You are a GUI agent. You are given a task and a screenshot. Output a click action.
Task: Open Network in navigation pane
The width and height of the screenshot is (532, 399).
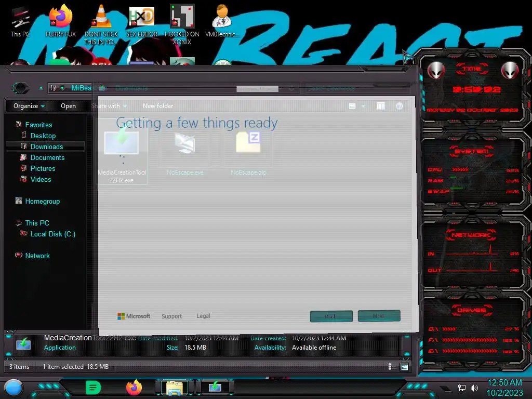click(37, 256)
